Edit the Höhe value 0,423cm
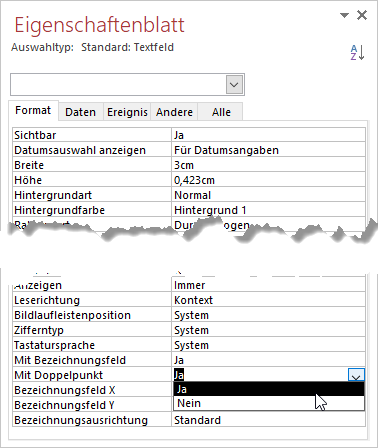This screenshot has height=448, width=378. pos(268,180)
